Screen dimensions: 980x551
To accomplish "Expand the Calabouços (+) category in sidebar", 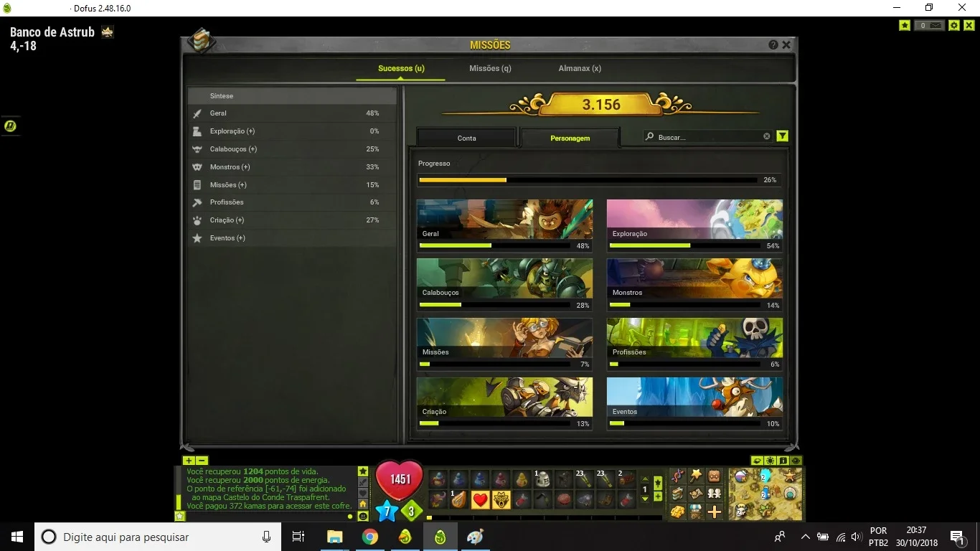I will click(x=293, y=149).
